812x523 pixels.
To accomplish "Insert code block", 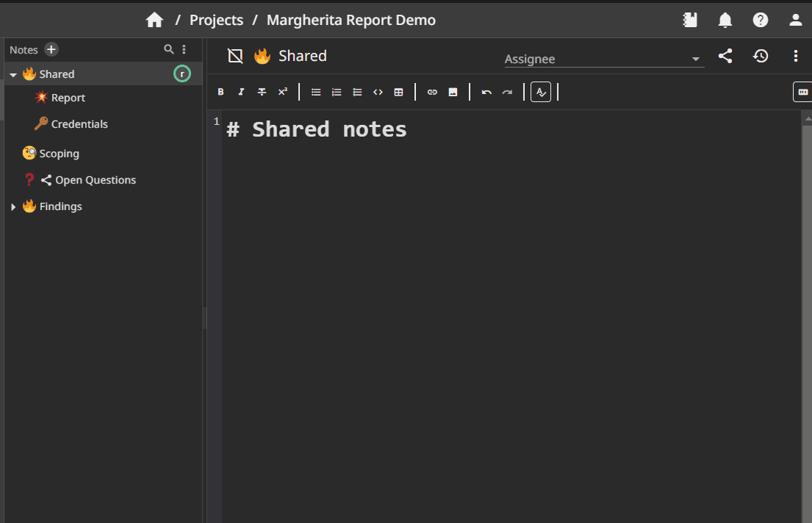I will click(378, 92).
